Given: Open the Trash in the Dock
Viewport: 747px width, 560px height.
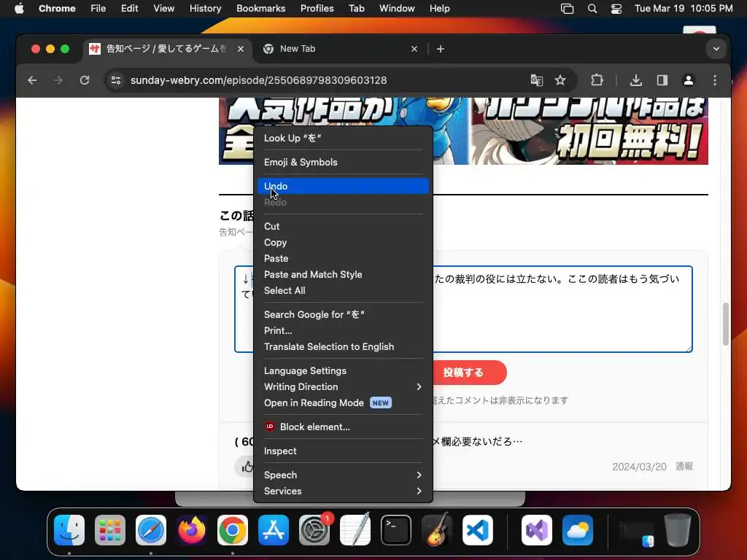Looking at the screenshot, I should (678, 530).
